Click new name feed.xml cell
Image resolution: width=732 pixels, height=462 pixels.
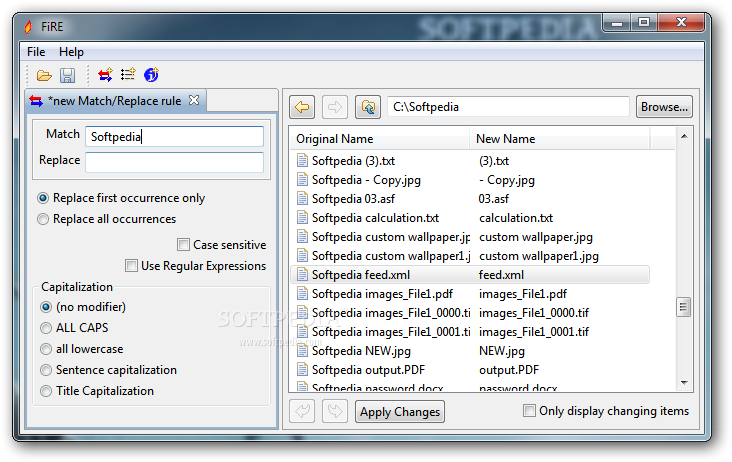(501, 275)
